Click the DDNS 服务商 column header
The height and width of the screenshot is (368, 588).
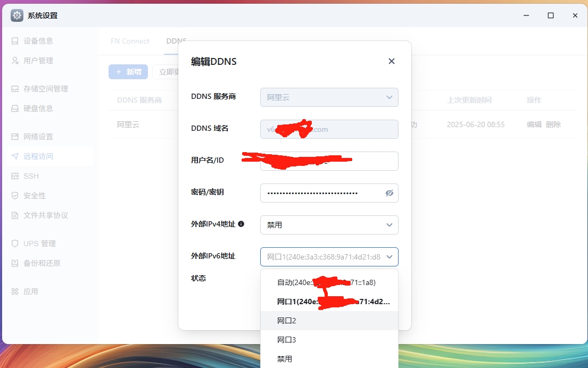tap(139, 100)
